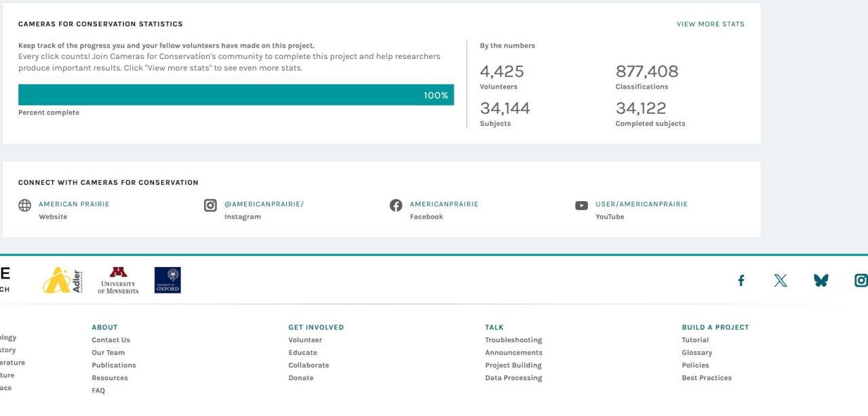
Task: Click the Instagram icon for @americanprairie
Action: point(210,205)
